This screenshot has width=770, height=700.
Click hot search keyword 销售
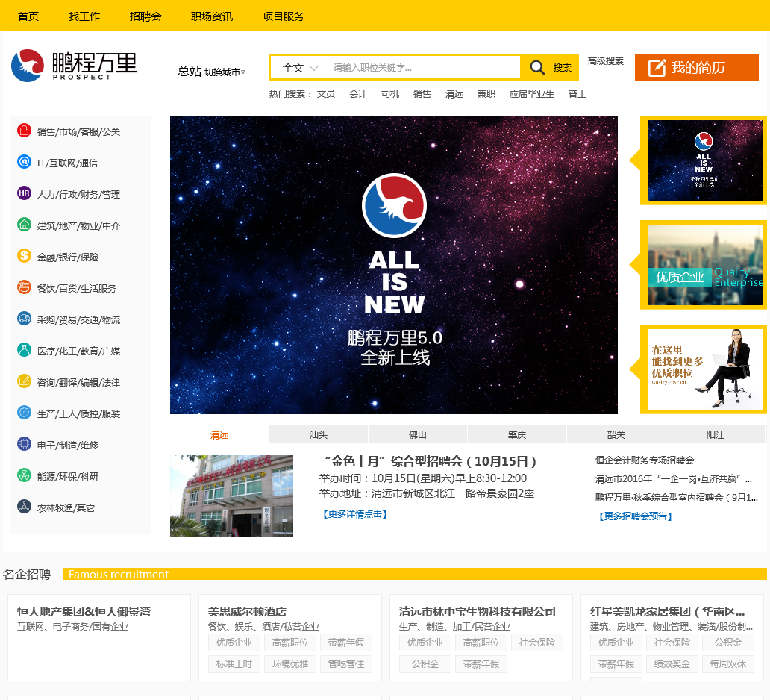(422, 94)
